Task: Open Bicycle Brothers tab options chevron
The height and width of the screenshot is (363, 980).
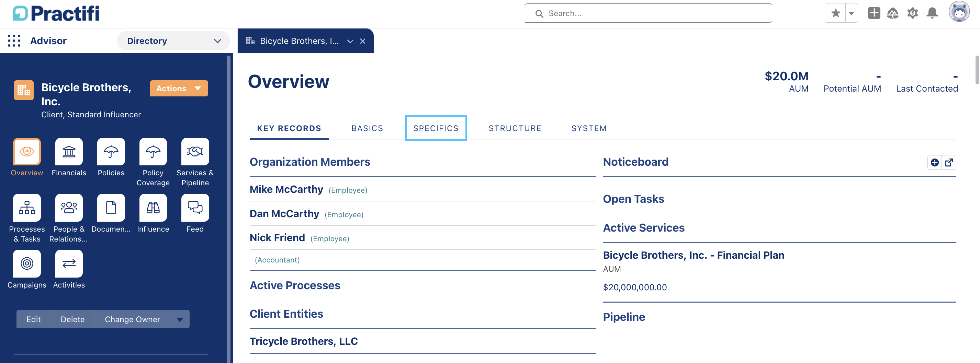Action: pos(350,41)
